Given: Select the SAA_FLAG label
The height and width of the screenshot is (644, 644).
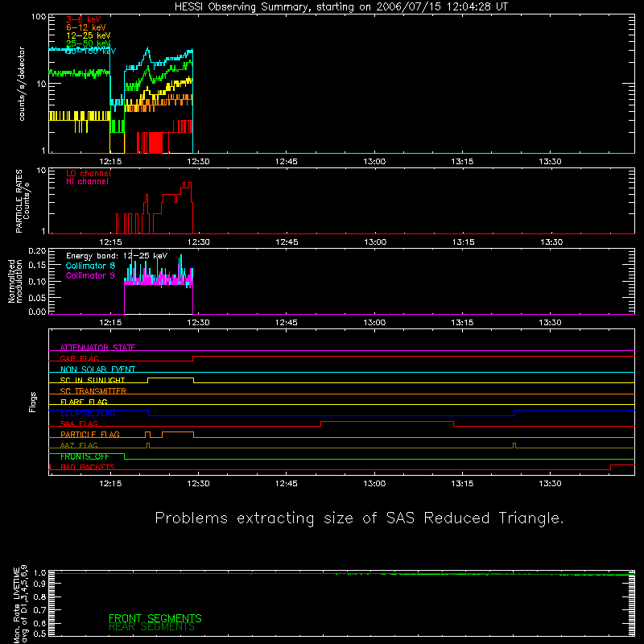Looking at the screenshot, I should [79, 423].
